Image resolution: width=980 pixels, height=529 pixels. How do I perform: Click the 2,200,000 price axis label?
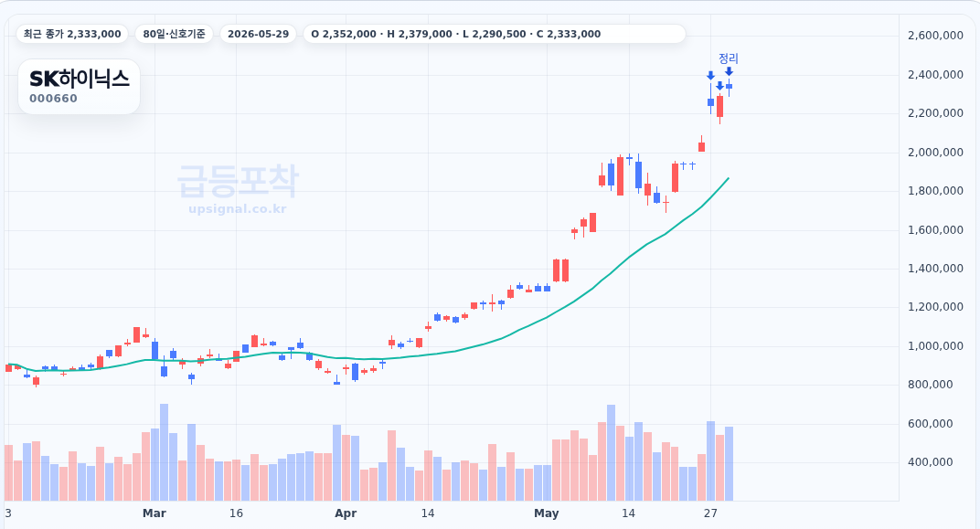pyautogui.click(x=935, y=113)
